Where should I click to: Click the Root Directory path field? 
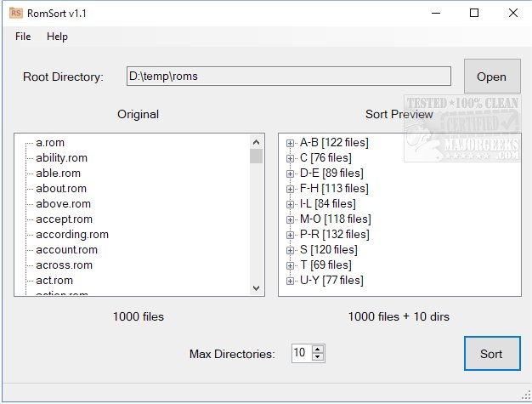(289, 77)
